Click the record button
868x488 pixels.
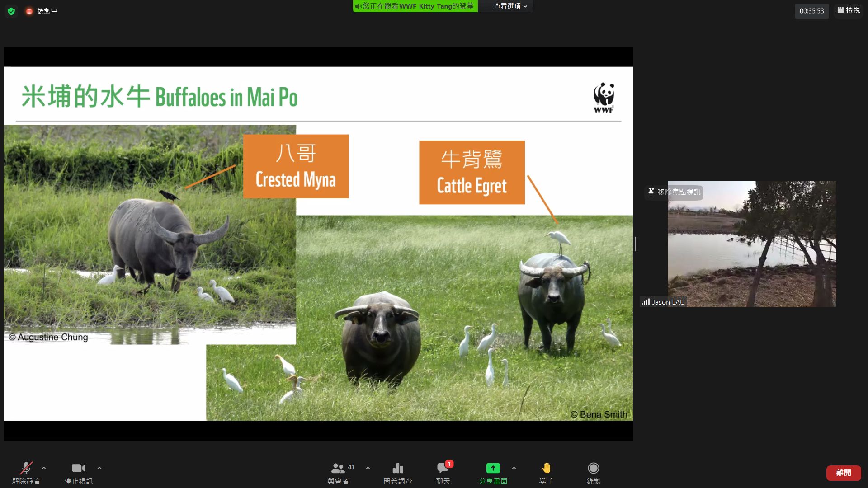(x=594, y=473)
